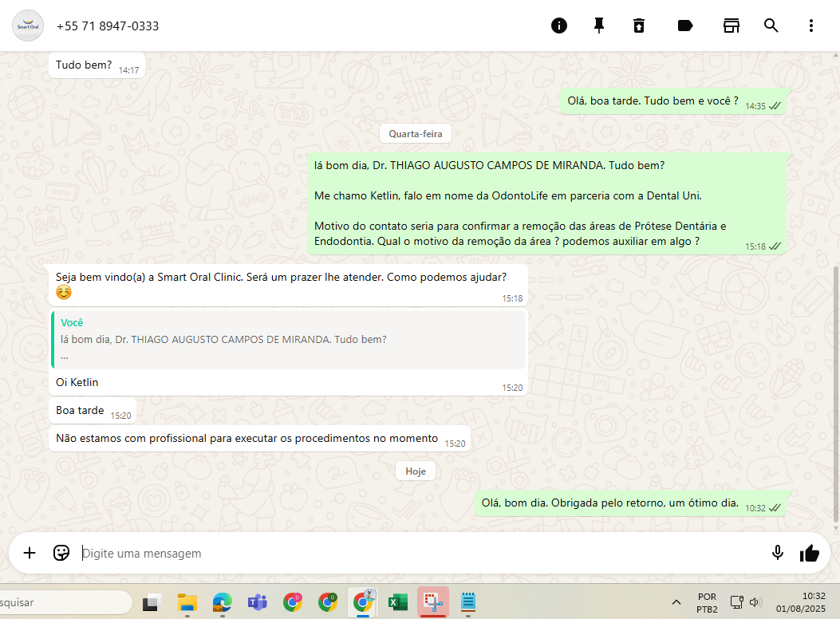Screen dimensions: 840x619
Task: Start voice recording with microphone icon
Action: [777, 553]
